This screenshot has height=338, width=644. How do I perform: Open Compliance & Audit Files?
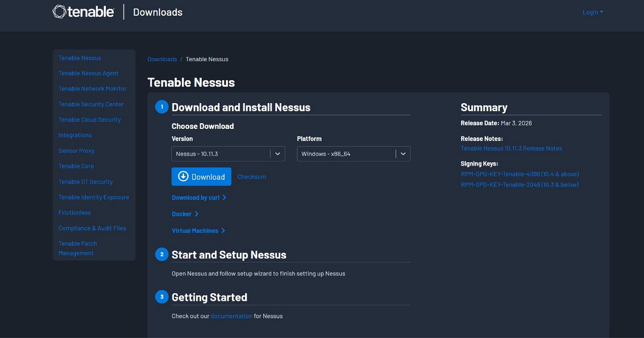tap(92, 228)
